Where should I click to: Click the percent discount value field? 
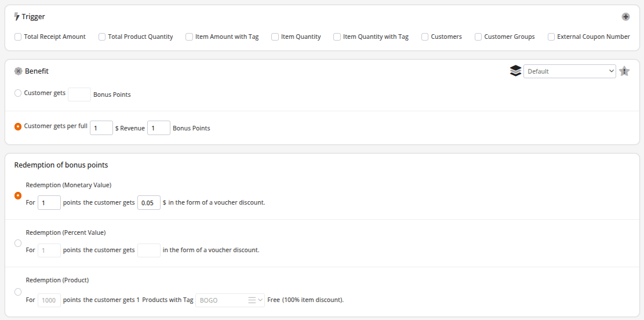point(148,250)
